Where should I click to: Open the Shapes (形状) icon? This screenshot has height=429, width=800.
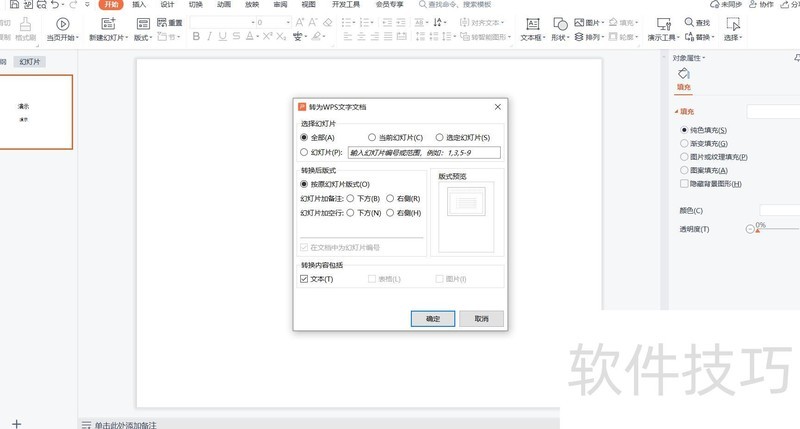tap(560, 24)
